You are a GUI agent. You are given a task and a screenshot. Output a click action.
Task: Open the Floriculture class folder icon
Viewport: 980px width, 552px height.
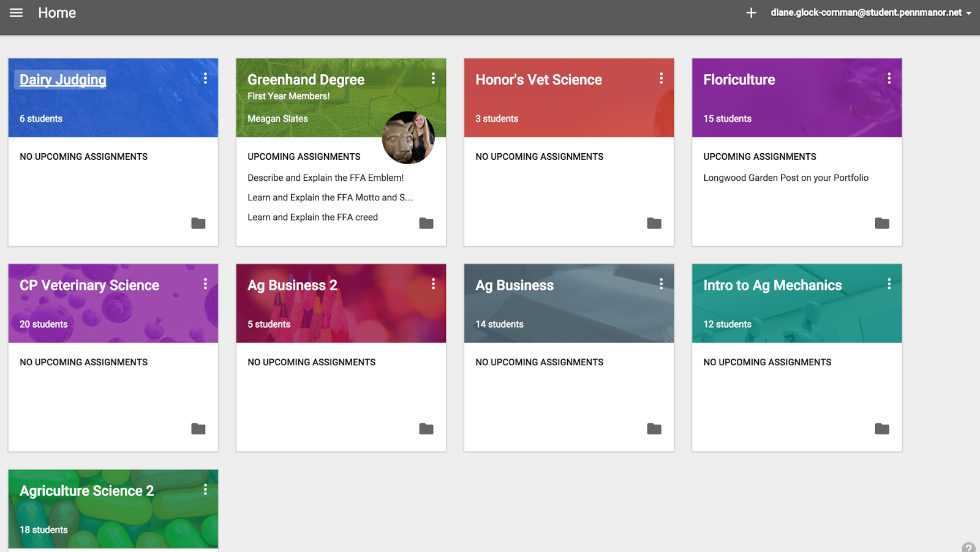[881, 223]
